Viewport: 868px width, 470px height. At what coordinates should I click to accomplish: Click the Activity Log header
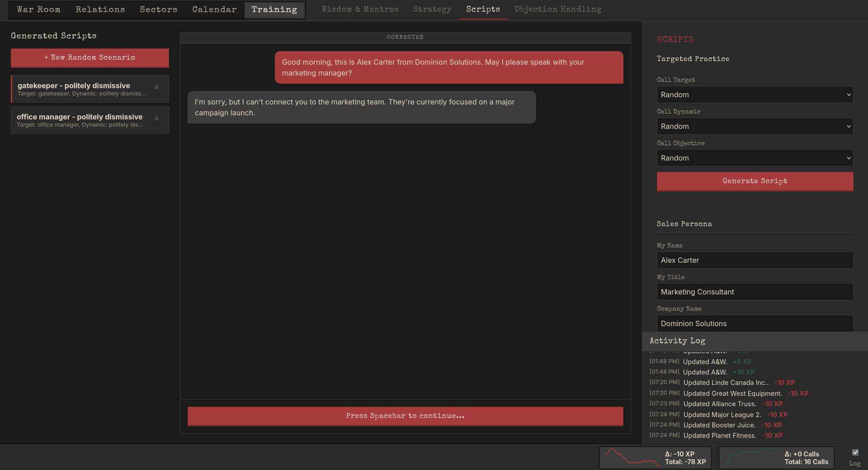point(755,341)
